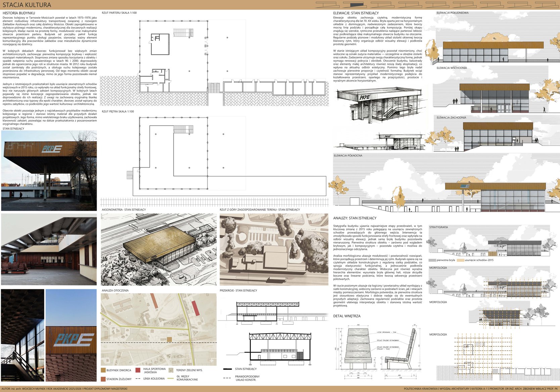This screenshot has width=560, height=392.
Task: Click the 'usunięcie schodów-2015' legend swatch
Action: [460, 260]
